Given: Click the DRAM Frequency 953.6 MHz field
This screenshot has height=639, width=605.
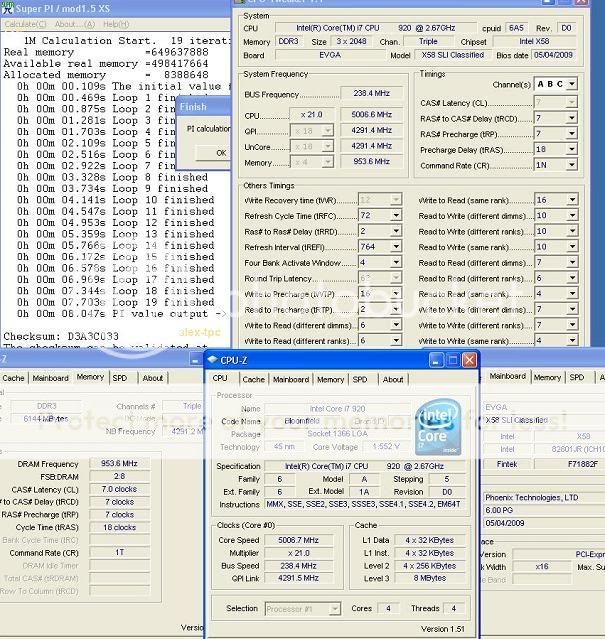Looking at the screenshot, I should (x=119, y=463).
